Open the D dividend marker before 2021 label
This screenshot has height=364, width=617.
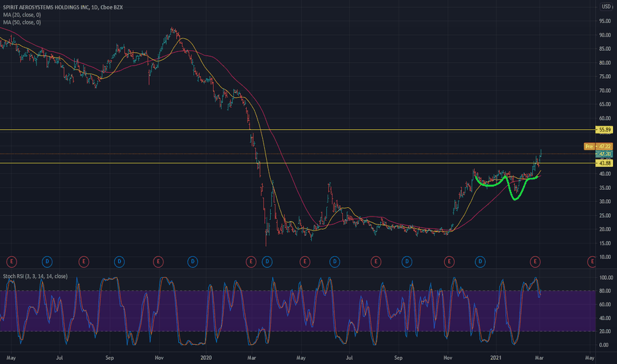click(480, 261)
